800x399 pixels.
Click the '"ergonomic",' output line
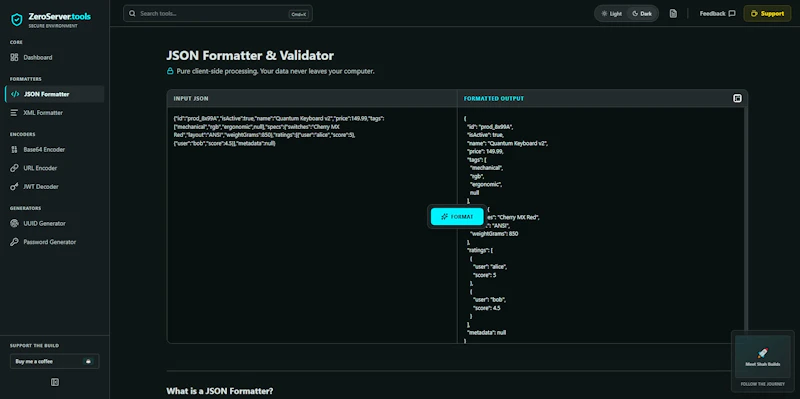[486, 184]
